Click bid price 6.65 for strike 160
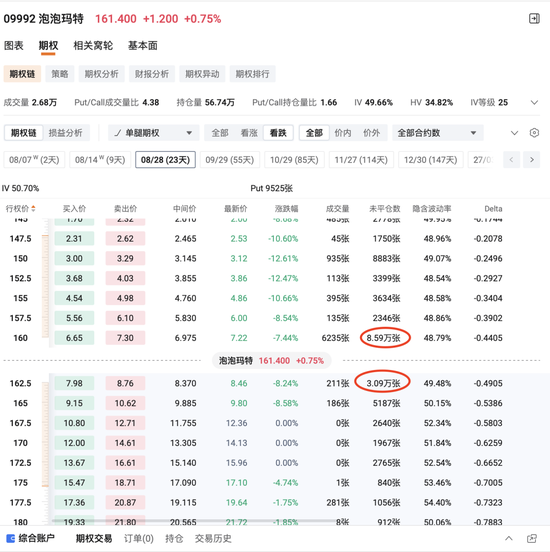 [74, 338]
